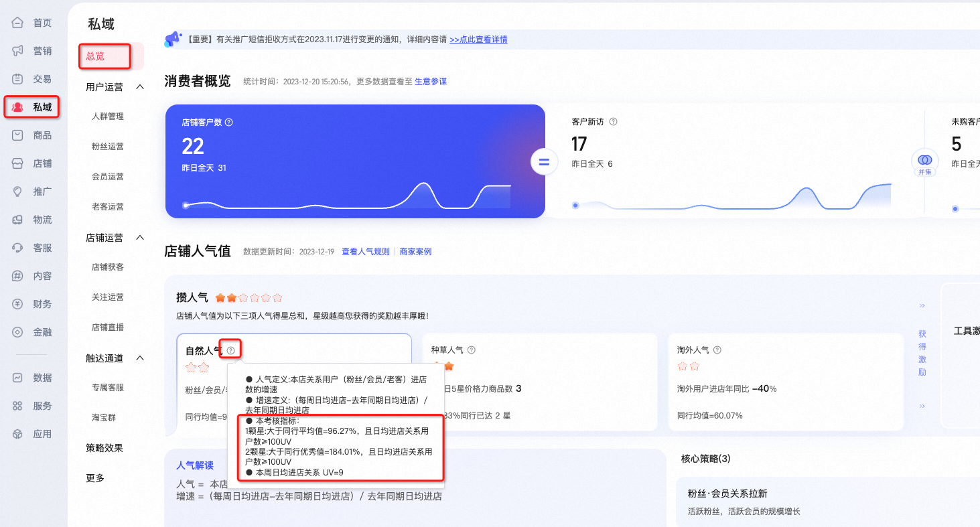Click the >>点此查看详情 link
The image size is (980, 527).
(x=478, y=40)
